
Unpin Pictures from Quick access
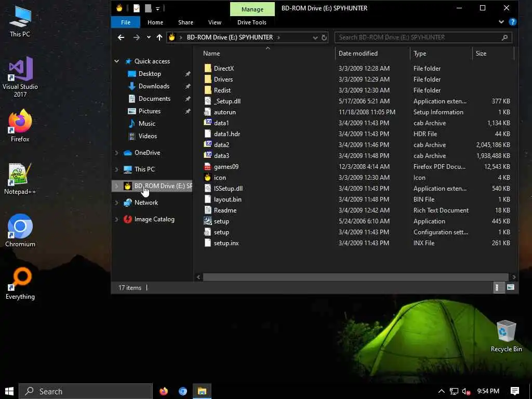coord(188,111)
